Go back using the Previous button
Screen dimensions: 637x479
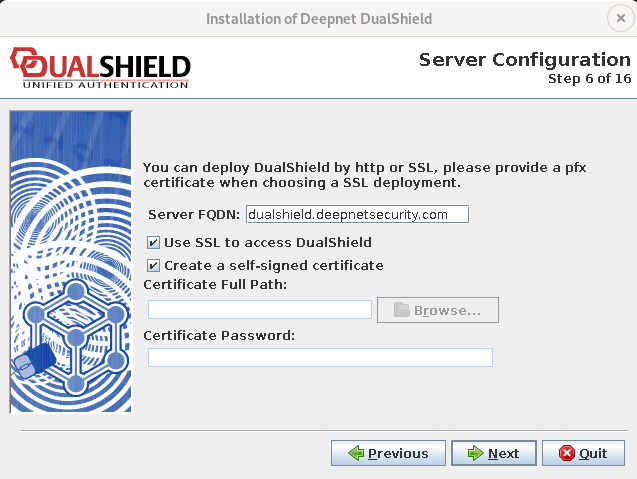(387, 453)
